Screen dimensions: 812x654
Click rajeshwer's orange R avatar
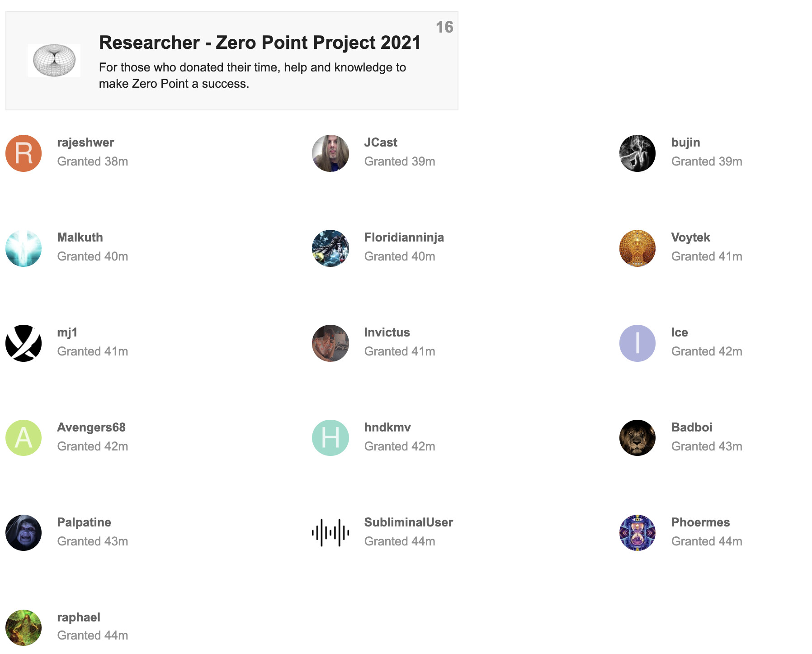point(24,153)
